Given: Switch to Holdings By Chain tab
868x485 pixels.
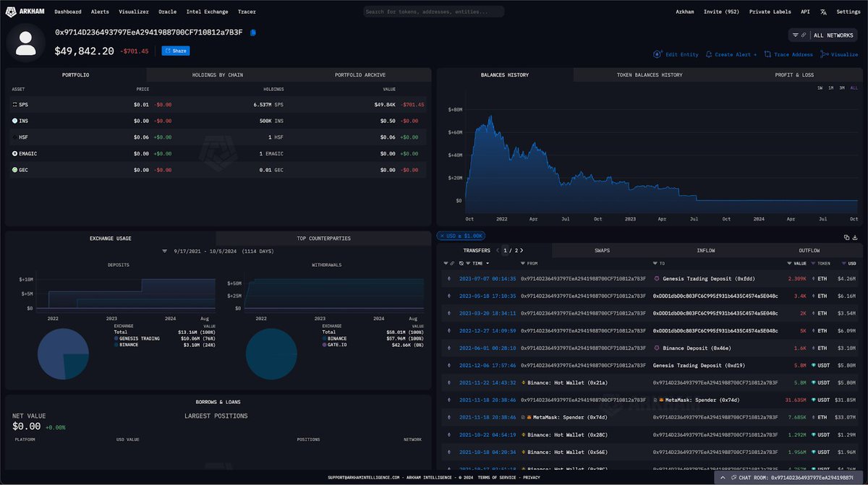Looking at the screenshot, I should (x=218, y=74).
